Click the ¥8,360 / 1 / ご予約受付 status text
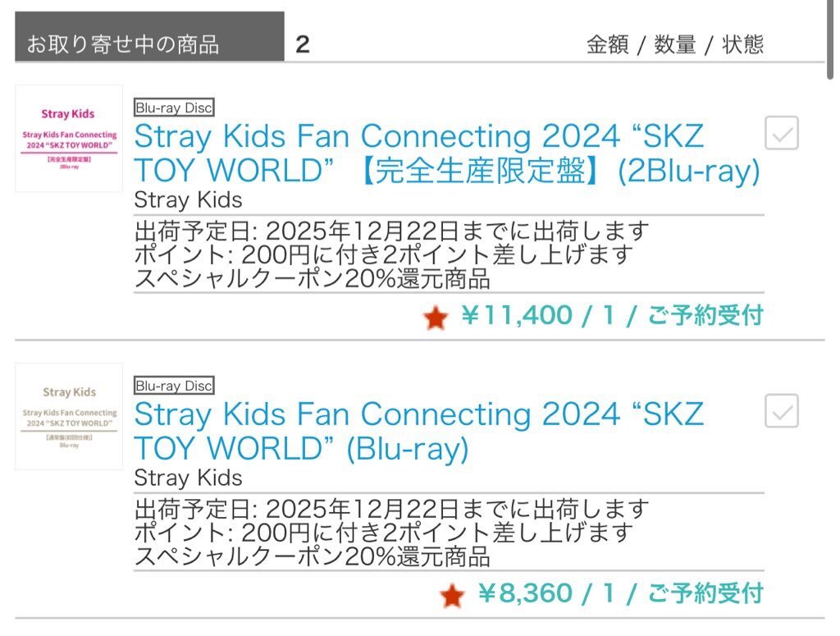Viewport: 840px width, 636px height. [620, 593]
